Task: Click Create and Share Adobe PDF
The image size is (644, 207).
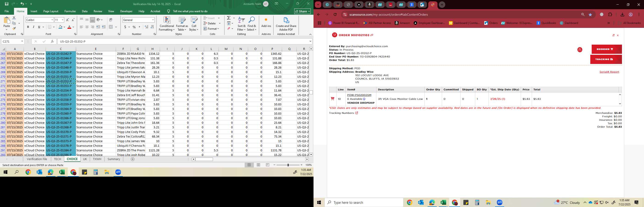Action: point(286,24)
